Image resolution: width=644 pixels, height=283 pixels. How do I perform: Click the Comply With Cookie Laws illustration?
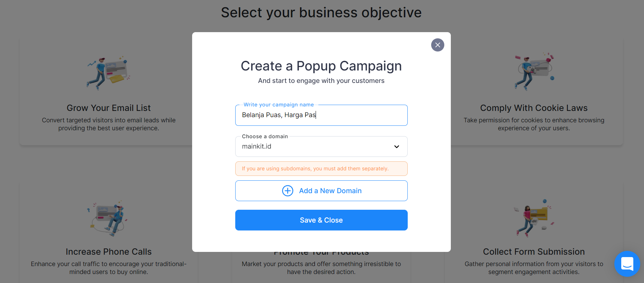[x=534, y=72]
